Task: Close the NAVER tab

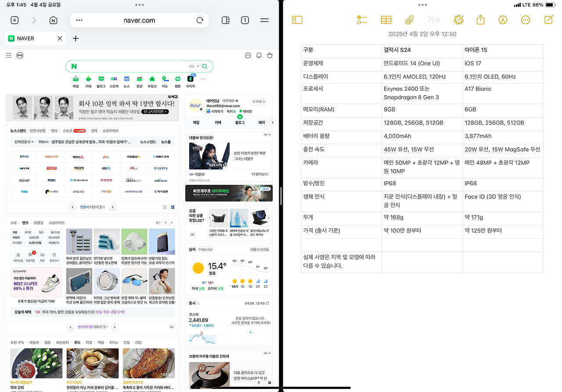Action: point(60,39)
